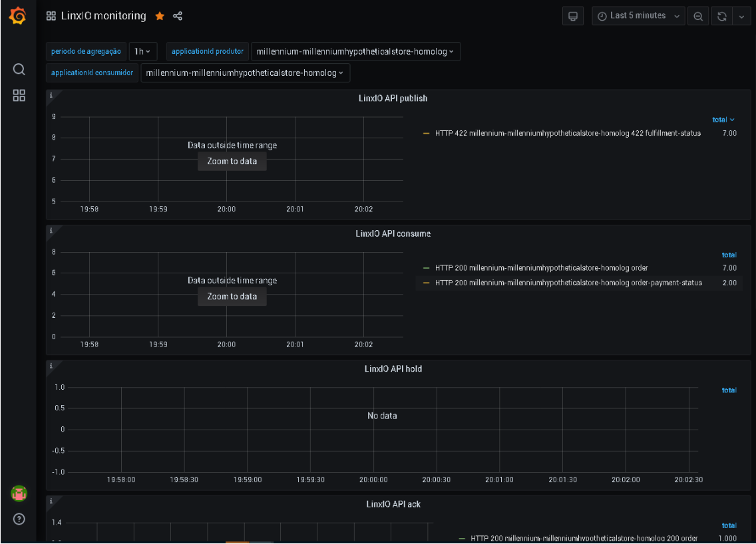This screenshot has height=544, width=756.
Task: Cycle view mode with monitor icon
Action: click(573, 16)
